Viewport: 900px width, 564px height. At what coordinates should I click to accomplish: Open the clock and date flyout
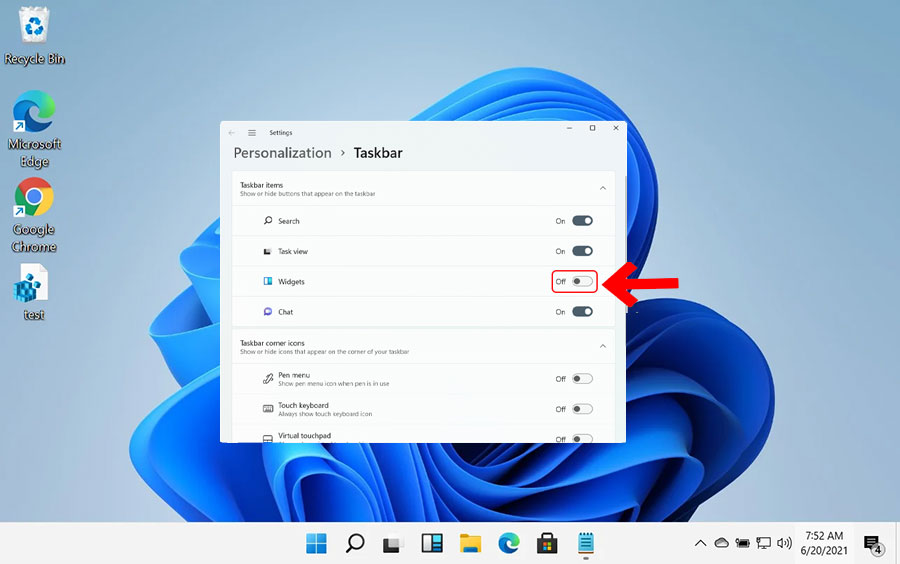tap(824, 543)
